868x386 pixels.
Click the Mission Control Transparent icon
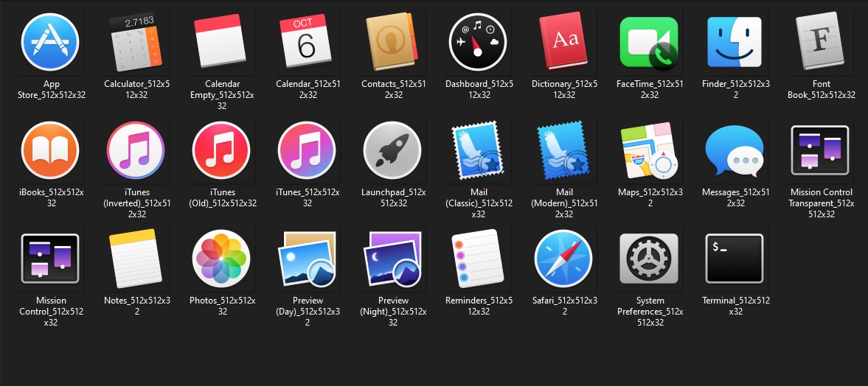point(820,150)
